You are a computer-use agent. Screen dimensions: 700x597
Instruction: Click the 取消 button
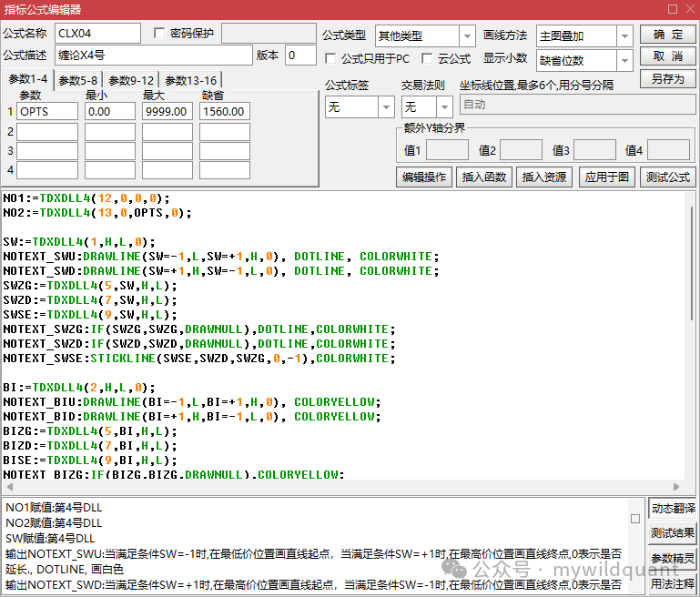pos(668,56)
